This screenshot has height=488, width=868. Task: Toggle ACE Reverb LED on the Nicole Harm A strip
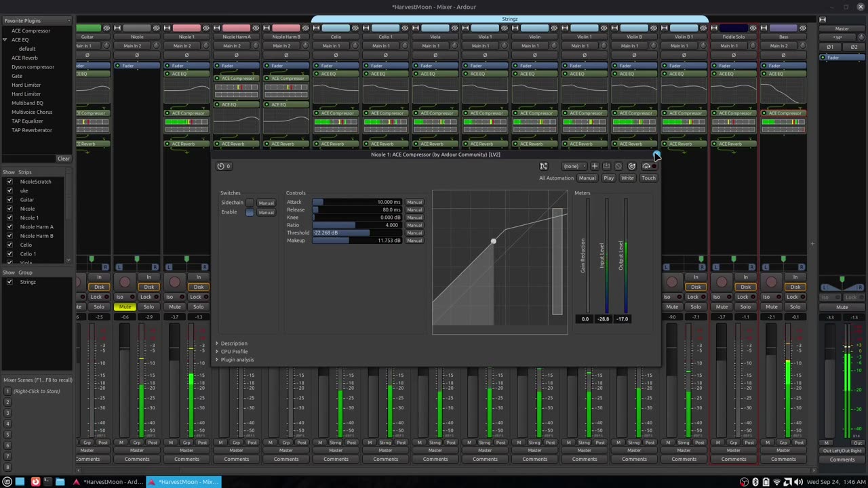218,144
